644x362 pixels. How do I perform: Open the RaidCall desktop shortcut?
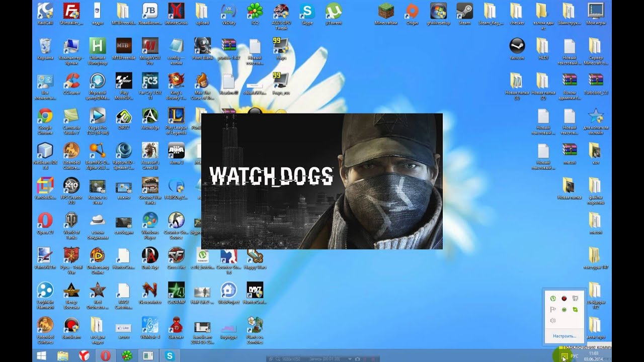coord(45,14)
